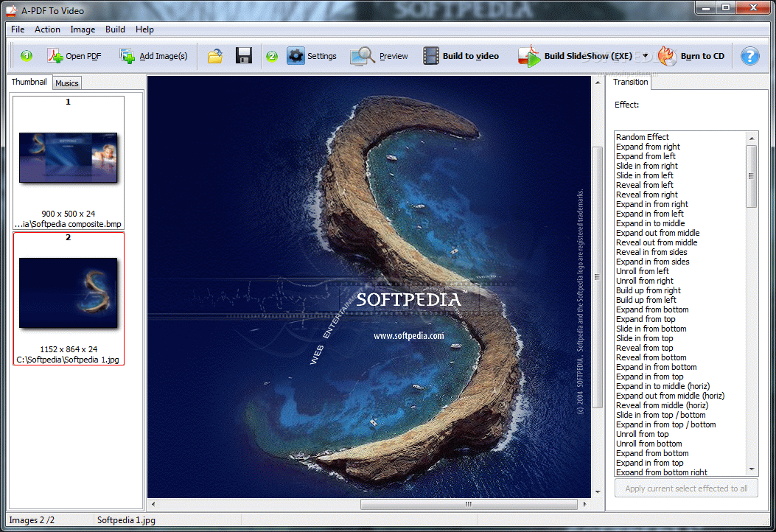Image resolution: width=776 pixels, height=532 pixels.
Task: Choose Unroll from top effect
Action: point(642,434)
